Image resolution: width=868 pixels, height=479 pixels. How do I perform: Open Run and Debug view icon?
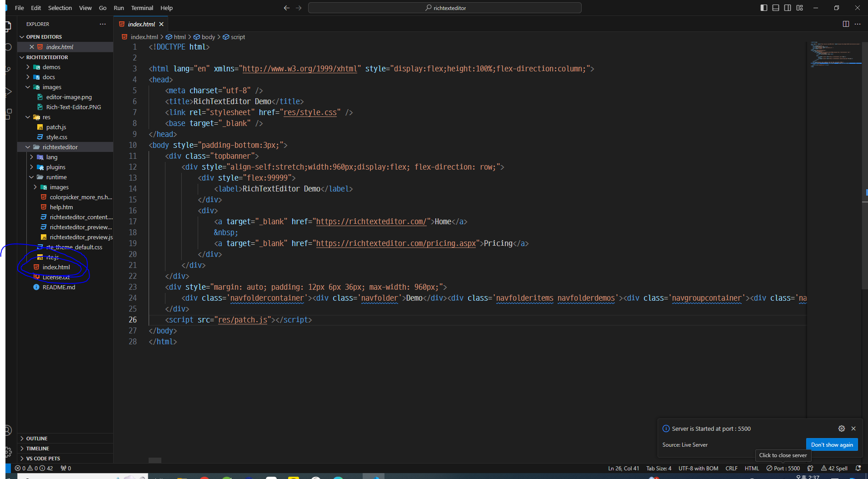tap(8, 91)
